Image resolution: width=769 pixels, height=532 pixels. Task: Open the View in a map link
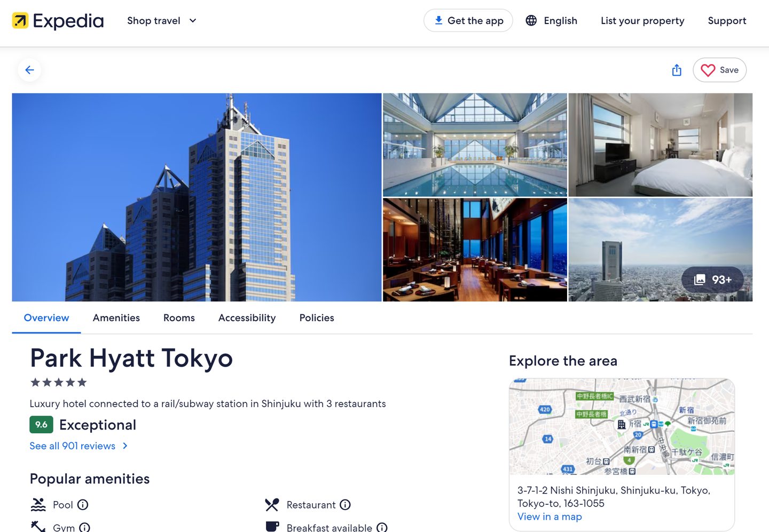pyautogui.click(x=550, y=517)
